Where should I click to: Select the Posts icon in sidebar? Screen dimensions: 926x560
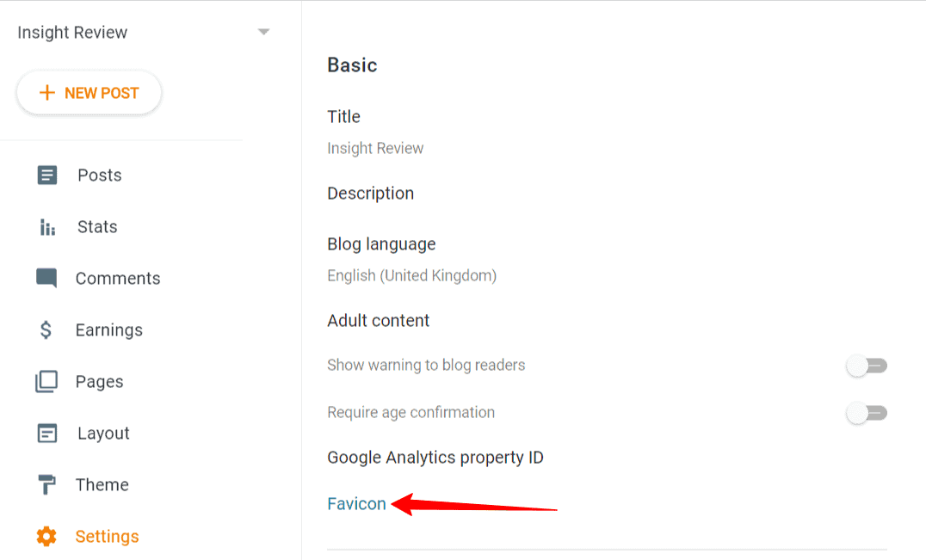coord(46,175)
